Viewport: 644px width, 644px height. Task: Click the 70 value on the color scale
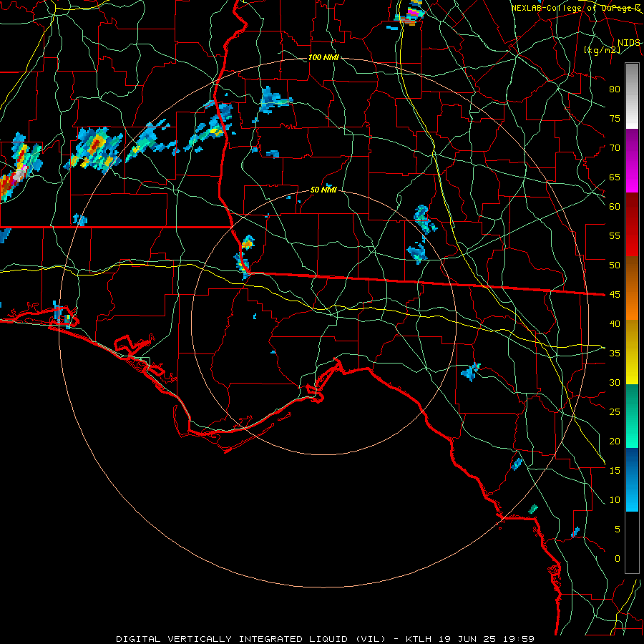point(615,148)
